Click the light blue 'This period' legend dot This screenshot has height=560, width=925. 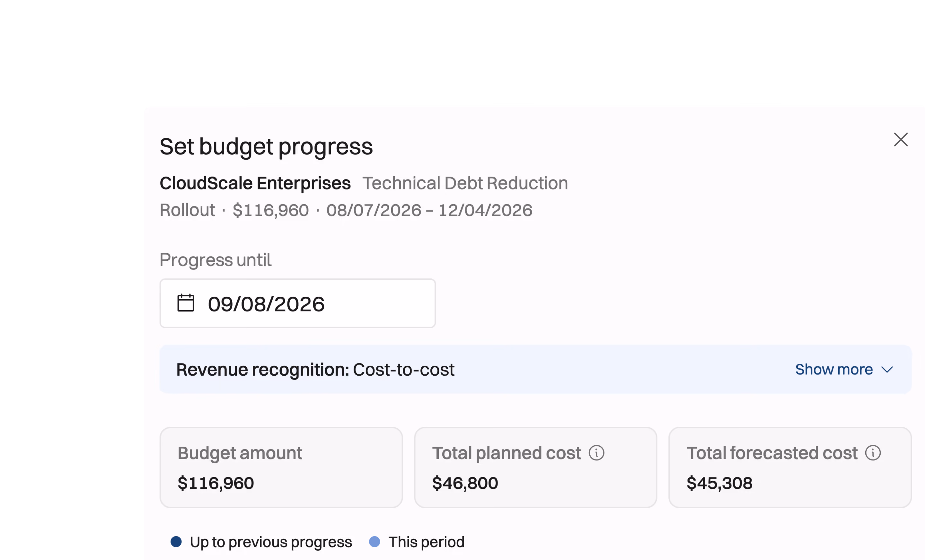click(x=374, y=542)
